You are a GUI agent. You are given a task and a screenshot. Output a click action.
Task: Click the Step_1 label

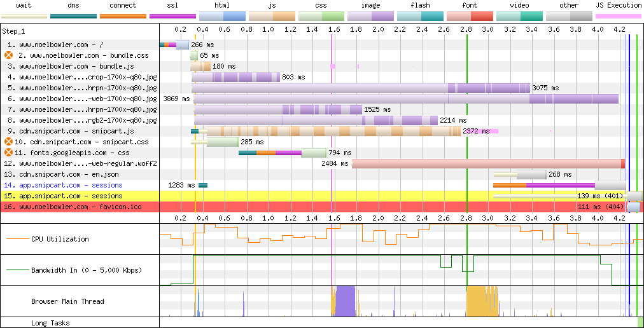pos(14,31)
